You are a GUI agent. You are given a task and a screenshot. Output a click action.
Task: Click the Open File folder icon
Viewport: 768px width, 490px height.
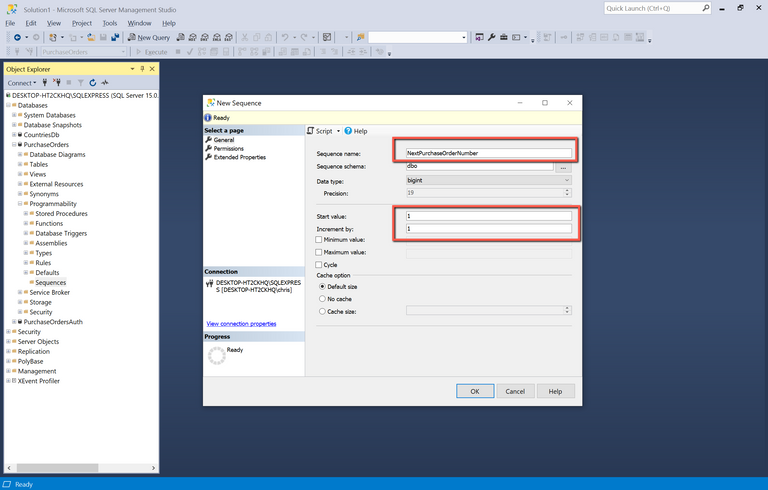[x=91, y=37]
